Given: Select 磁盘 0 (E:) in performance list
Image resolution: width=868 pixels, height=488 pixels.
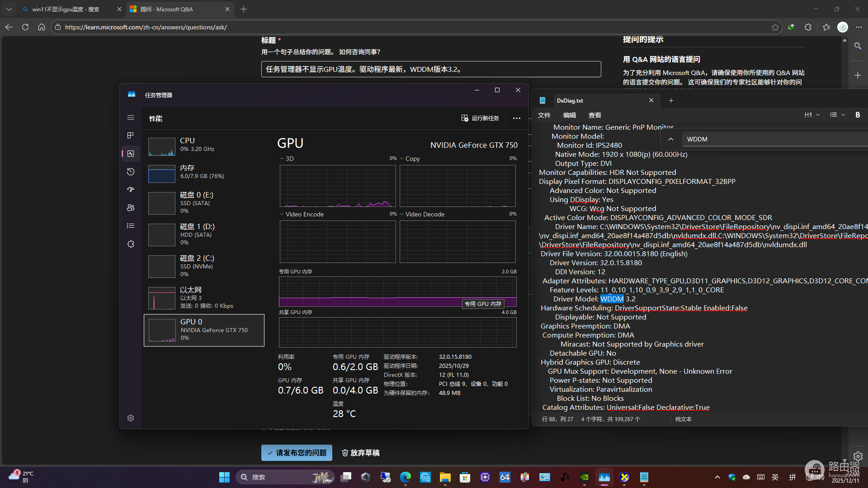Looking at the screenshot, I should click(x=204, y=203).
